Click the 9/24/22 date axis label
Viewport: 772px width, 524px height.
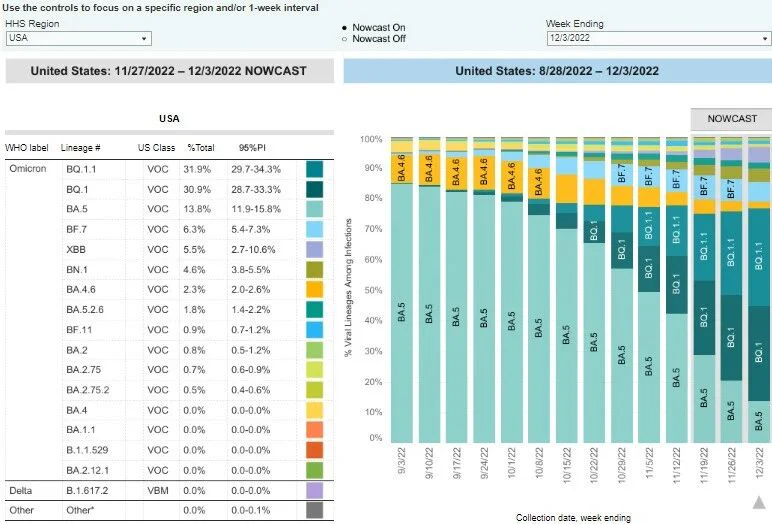(x=484, y=462)
